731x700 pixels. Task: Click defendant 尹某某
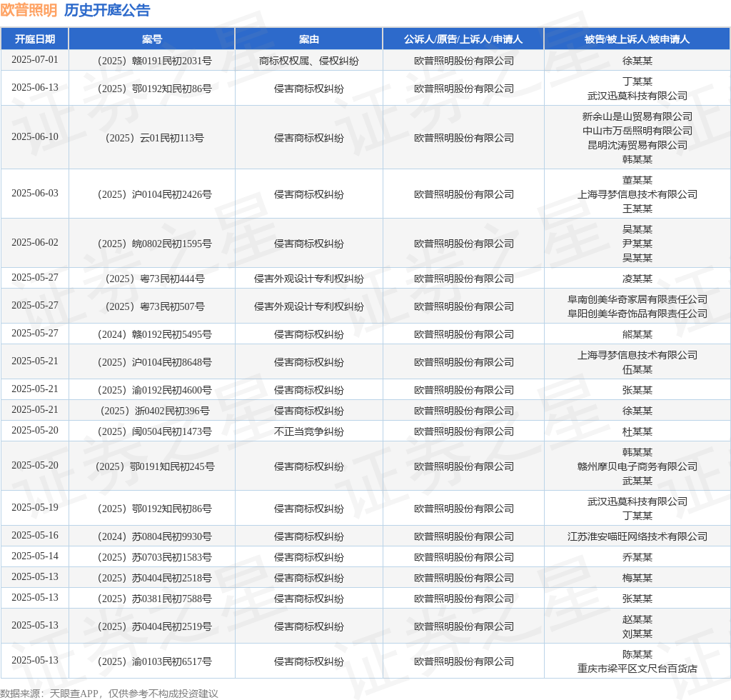click(637, 244)
